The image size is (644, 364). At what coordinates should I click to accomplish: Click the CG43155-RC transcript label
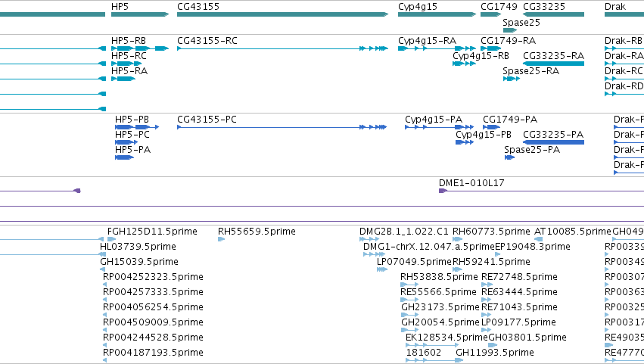pyautogui.click(x=207, y=41)
